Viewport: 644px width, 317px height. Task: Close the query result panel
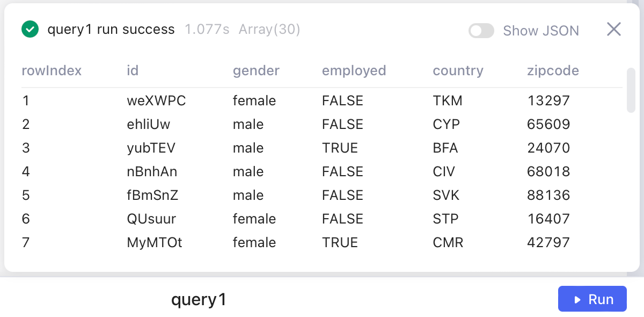point(613,30)
